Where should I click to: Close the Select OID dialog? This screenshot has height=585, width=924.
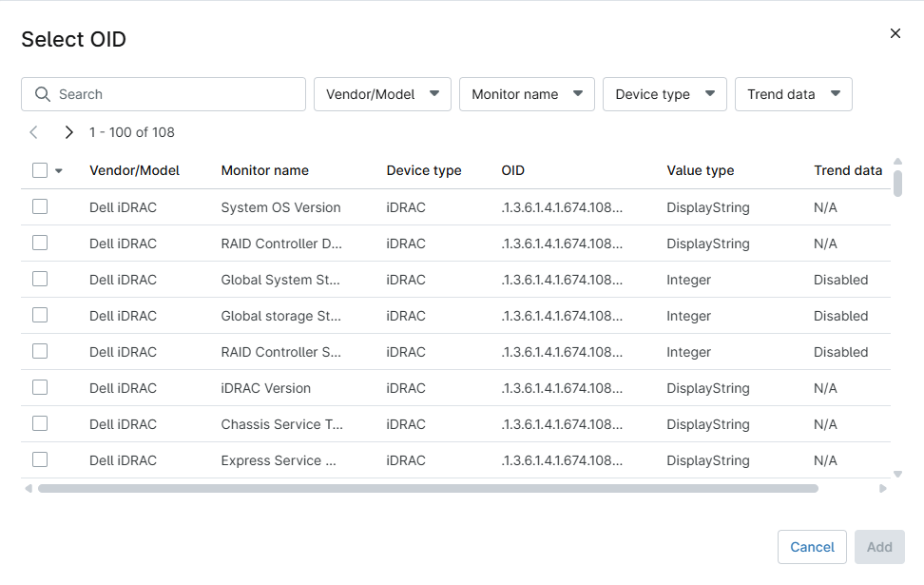click(895, 33)
